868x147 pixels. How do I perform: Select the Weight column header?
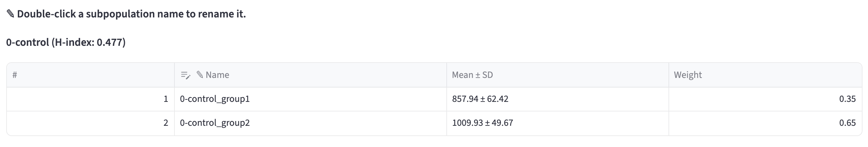765,75
